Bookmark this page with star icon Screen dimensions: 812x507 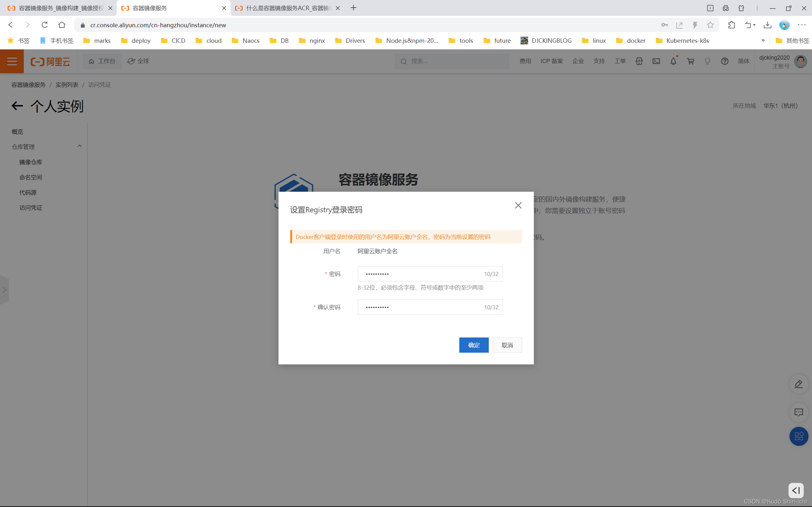tap(710, 25)
